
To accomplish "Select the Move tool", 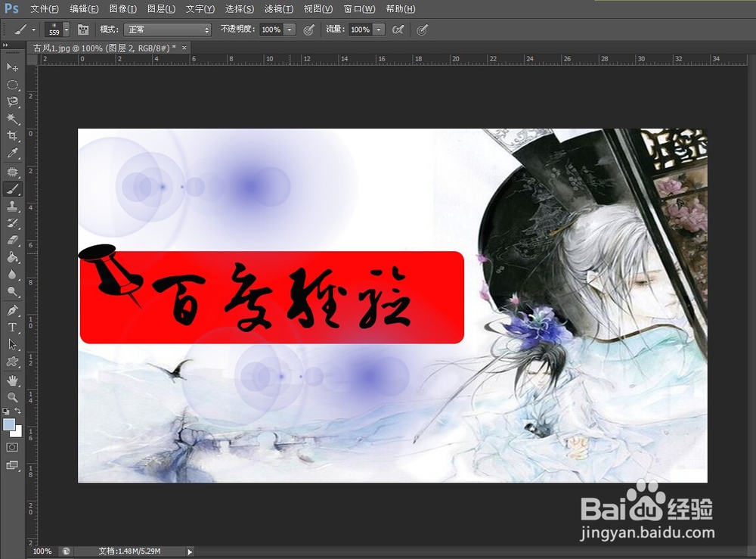I will coord(12,67).
